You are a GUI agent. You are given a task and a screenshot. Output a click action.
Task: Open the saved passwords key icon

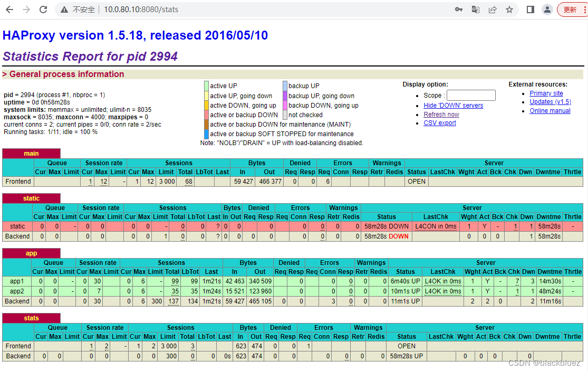[x=459, y=9]
